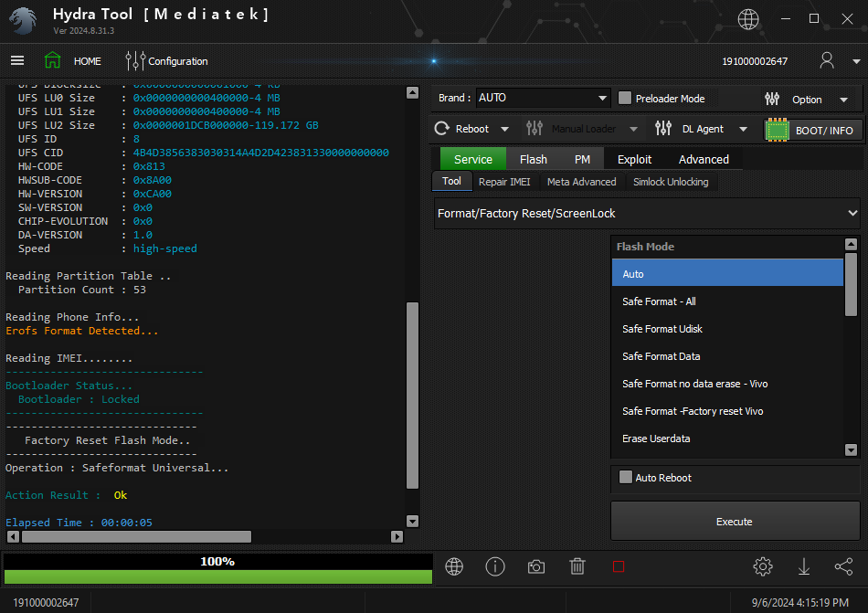Open the Brand AUTO dropdown
The height and width of the screenshot is (613, 868).
(x=543, y=98)
